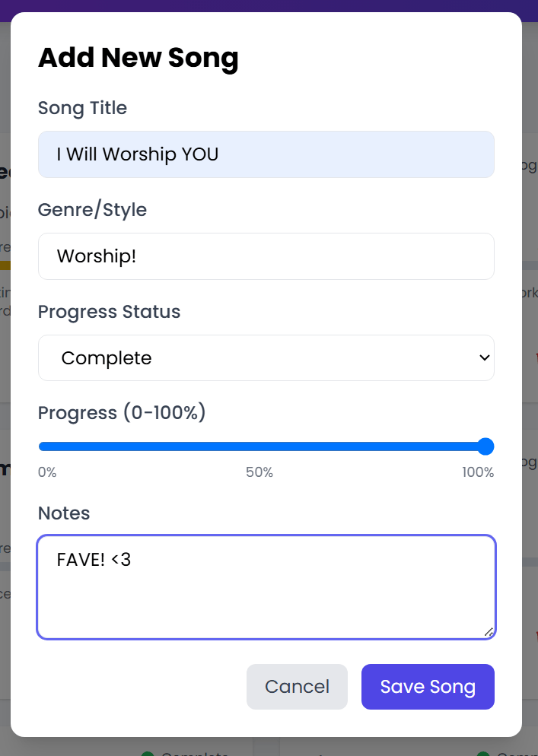Cancel the Add New Song dialog
Screen dimensions: 538x756
pyautogui.click(x=297, y=686)
